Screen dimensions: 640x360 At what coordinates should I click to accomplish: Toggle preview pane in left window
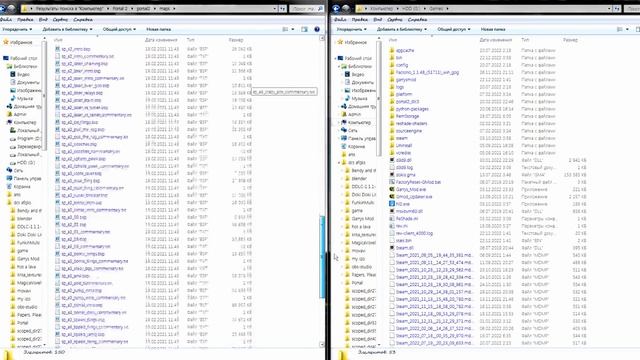coord(304,29)
